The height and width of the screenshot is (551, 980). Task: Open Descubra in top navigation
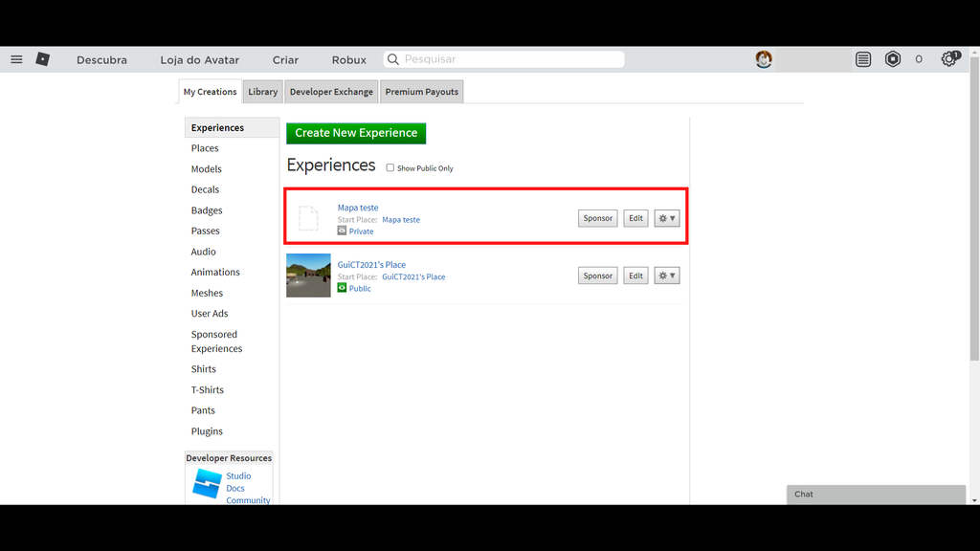(x=101, y=60)
